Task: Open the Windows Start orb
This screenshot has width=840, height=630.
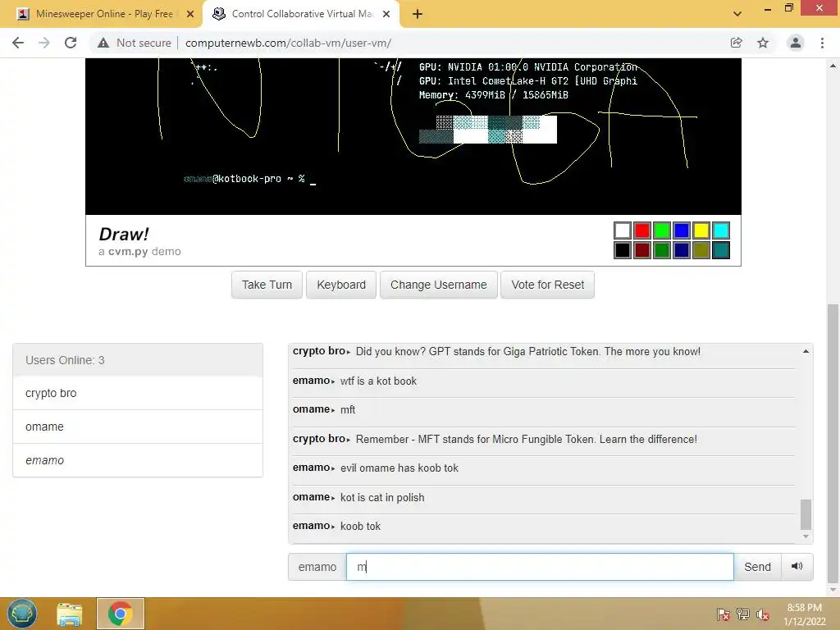Action: 22,614
